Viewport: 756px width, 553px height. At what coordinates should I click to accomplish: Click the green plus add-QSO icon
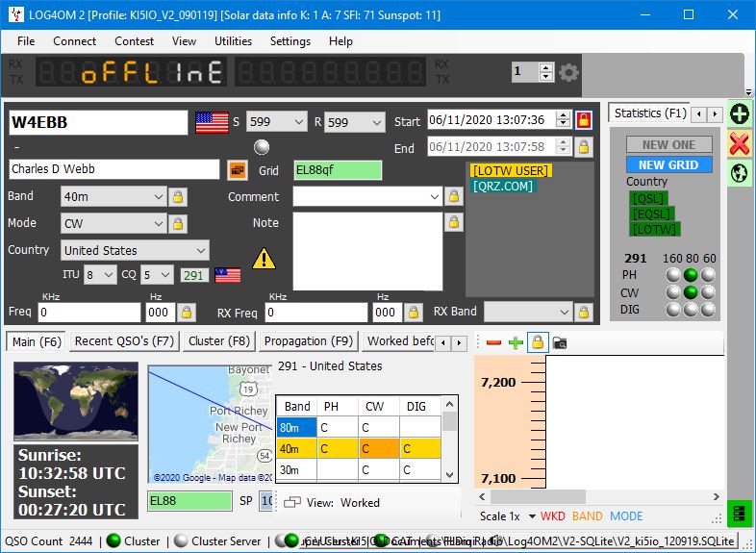[739, 114]
